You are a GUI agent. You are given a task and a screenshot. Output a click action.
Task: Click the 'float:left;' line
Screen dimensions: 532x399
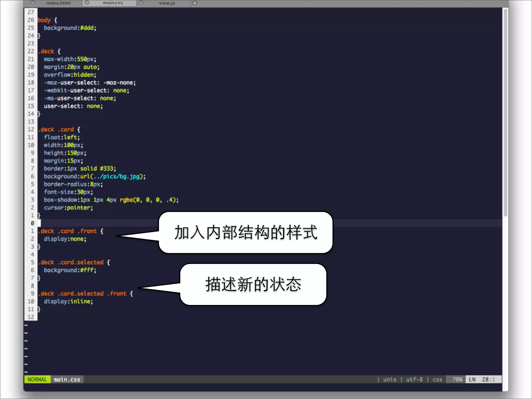tap(62, 137)
